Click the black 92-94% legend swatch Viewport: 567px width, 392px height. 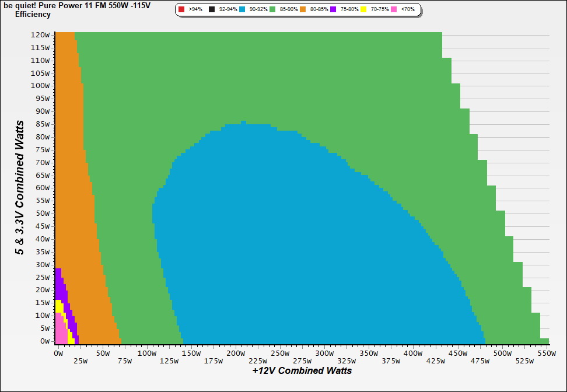pos(212,10)
